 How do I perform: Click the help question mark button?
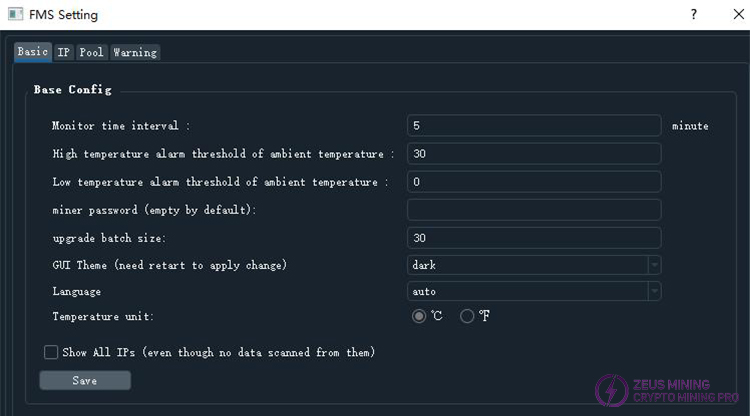point(694,14)
